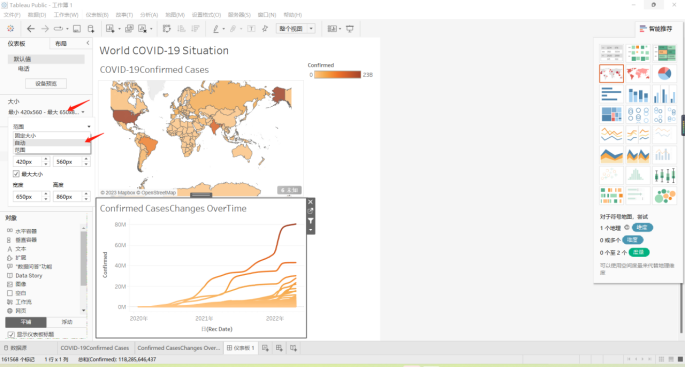
Task: Click the Show Me button at top right
Action: (656, 29)
